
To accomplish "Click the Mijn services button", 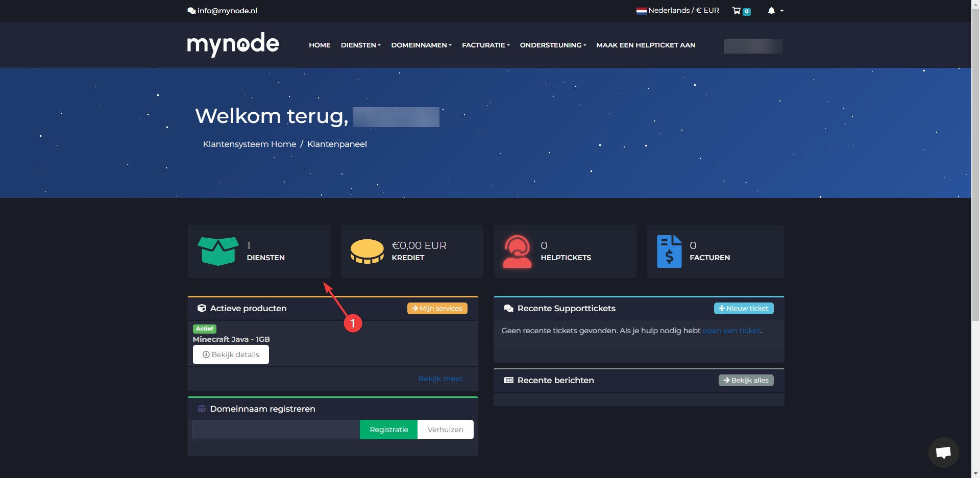I will 437,309.
